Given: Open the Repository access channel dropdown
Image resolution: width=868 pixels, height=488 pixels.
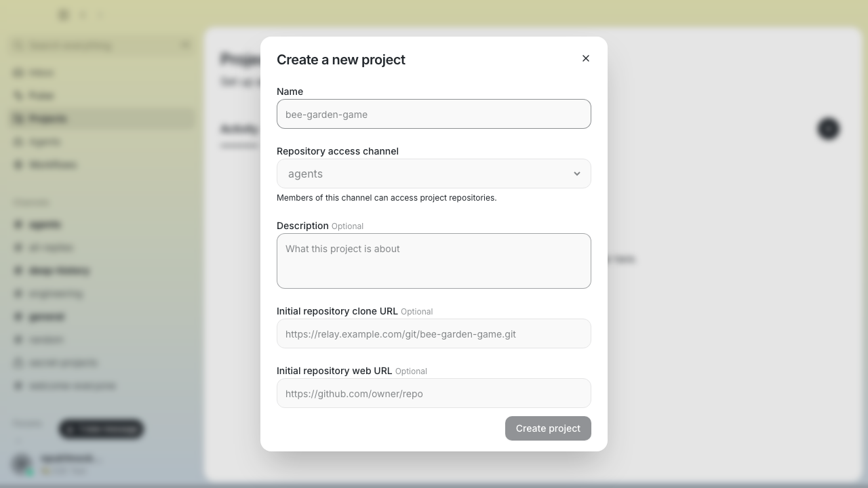Looking at the screenshot, I should click(434, 174).
